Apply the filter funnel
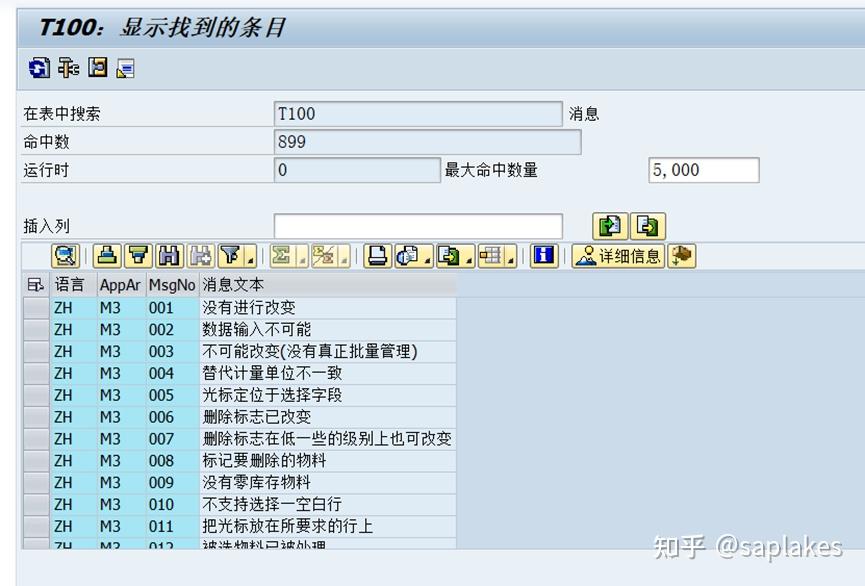Screen dimensions: 865x586 [227, 256]
